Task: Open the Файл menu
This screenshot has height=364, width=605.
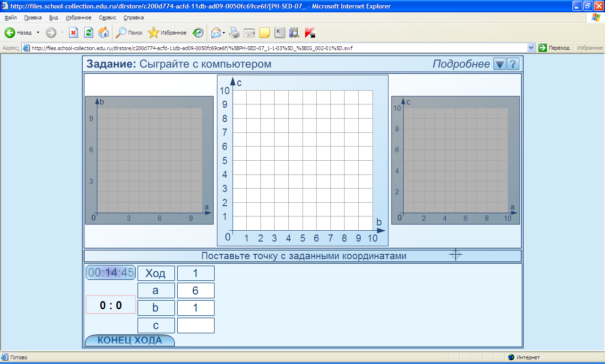Action: point(10,17)
